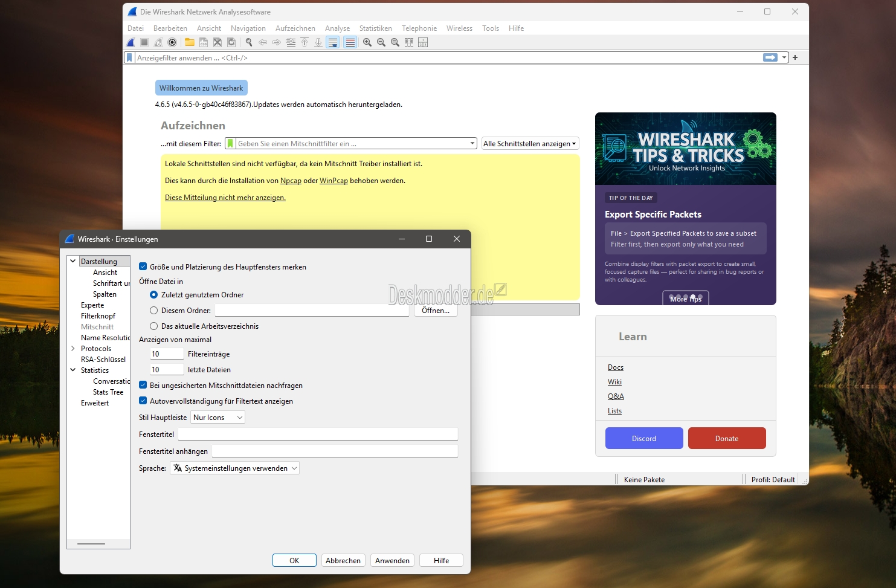Click the Anwenden button
This screenshot has height=588, width=896.
(x=392, y=560)
